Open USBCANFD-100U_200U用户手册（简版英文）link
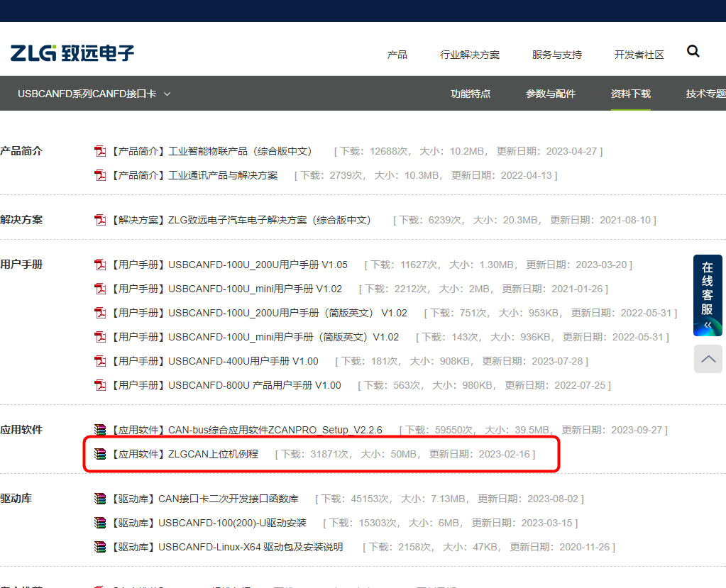Screen dimensions: 726x588 tap(259, 313)
